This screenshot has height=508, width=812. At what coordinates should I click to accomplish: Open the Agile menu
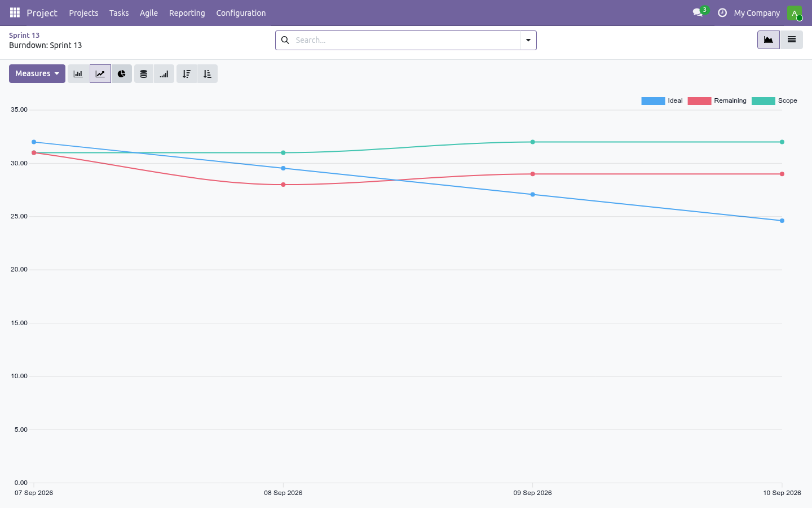click(x=149, y=13)
